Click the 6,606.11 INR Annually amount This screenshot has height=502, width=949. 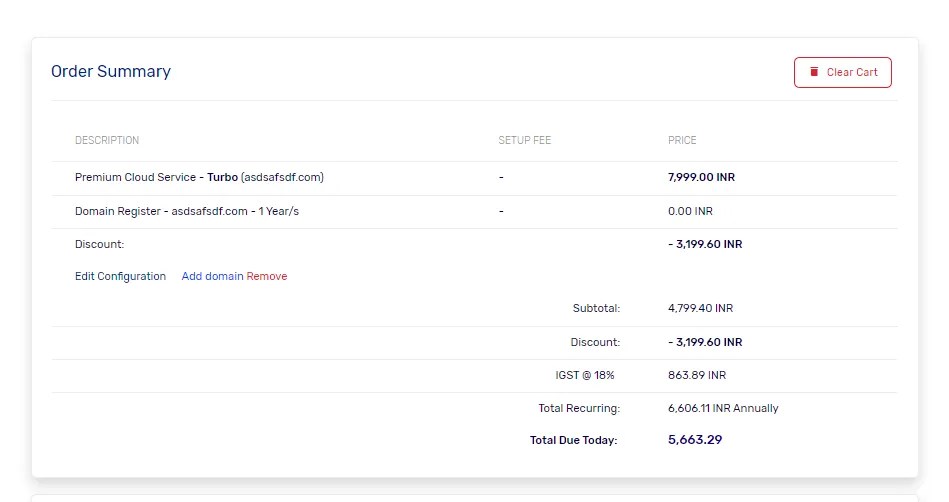point(723,408)
